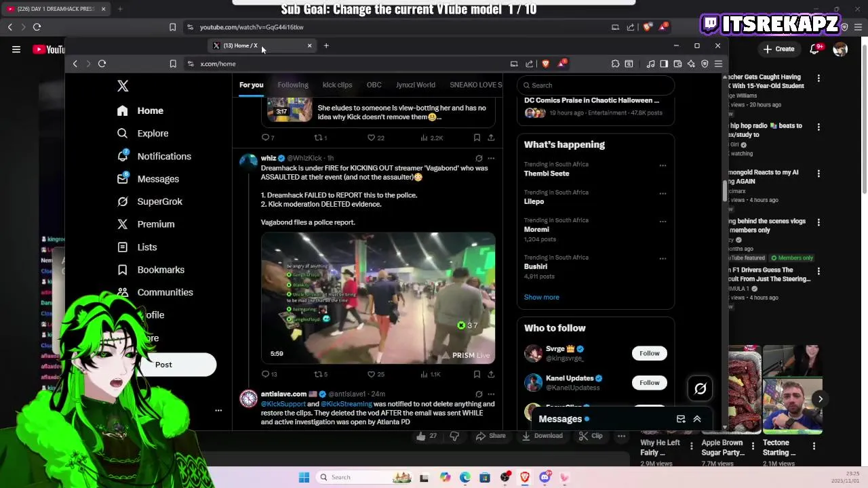Image resolution: width=868 pixels, height=488 pixels.
Task: Open YouTube notifications bell
Action: pos(814,49)
